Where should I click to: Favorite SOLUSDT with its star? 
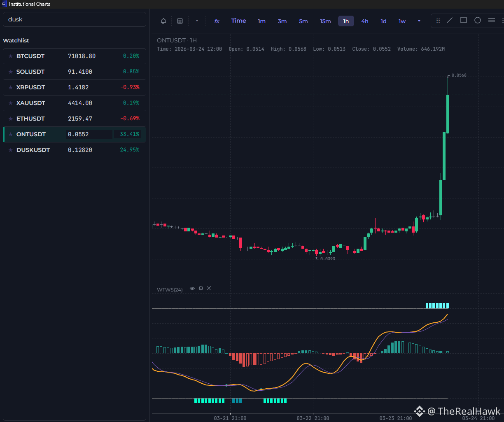(11, 72)
